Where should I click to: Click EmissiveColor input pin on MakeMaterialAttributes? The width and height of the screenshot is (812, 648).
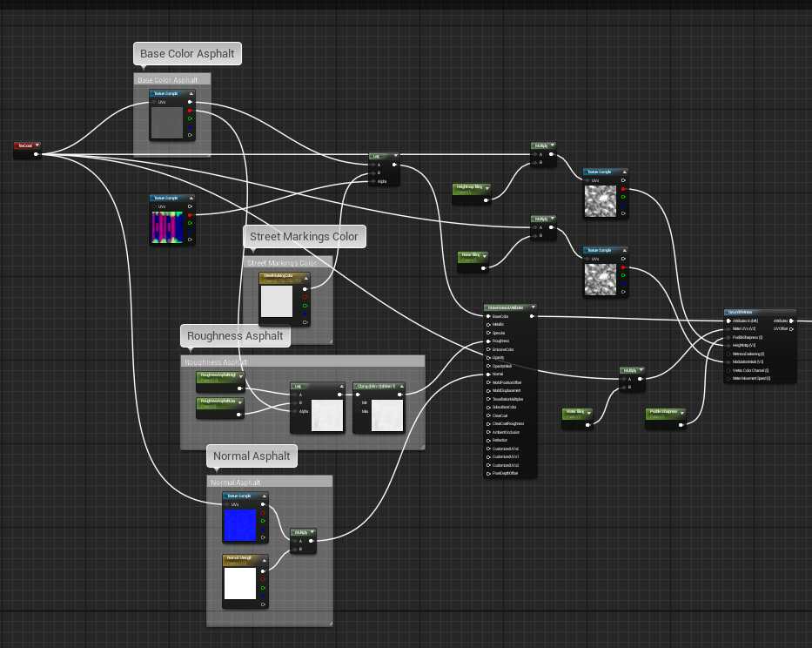(x=488, y=349)
